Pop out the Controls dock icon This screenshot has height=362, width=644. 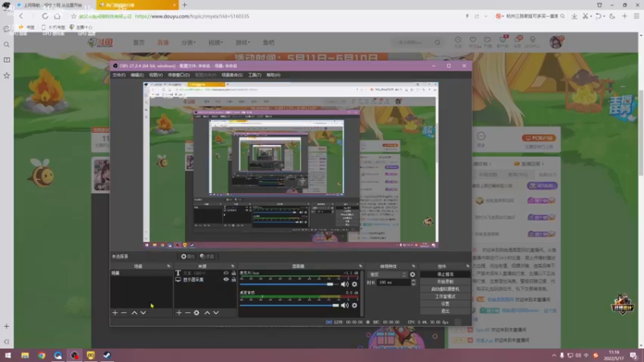click(x=468, y=266)
